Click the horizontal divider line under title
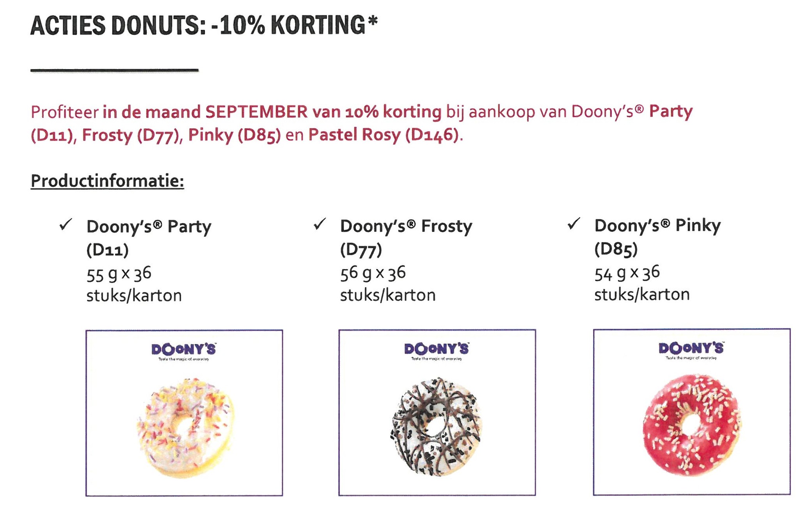The image size is (812, 520). [114, 70]
